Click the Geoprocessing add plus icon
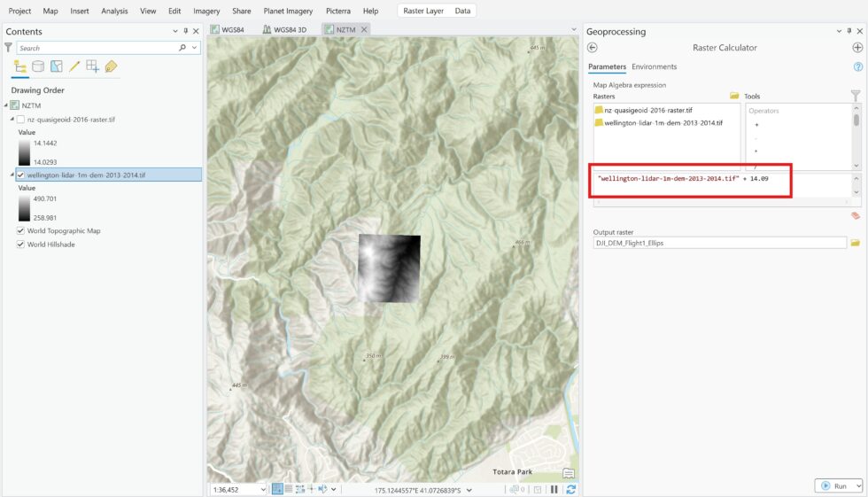868x497 pixels. (x=857, y=48)
